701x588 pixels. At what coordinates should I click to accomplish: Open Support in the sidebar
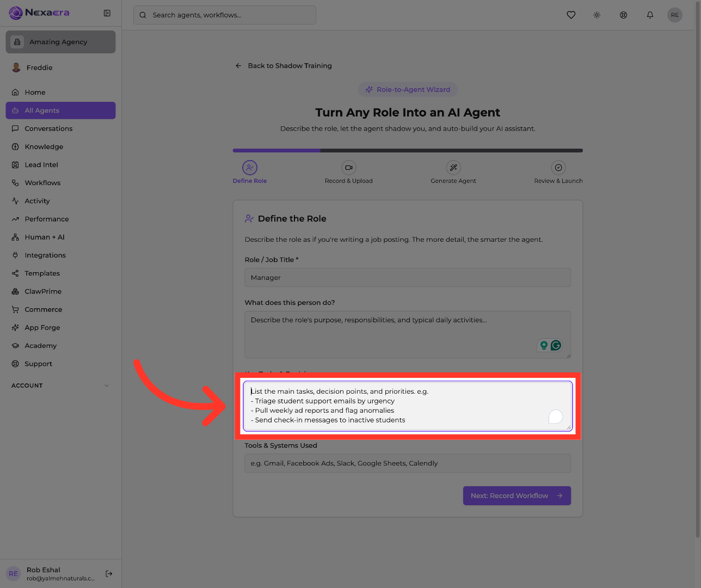(61, 364)
